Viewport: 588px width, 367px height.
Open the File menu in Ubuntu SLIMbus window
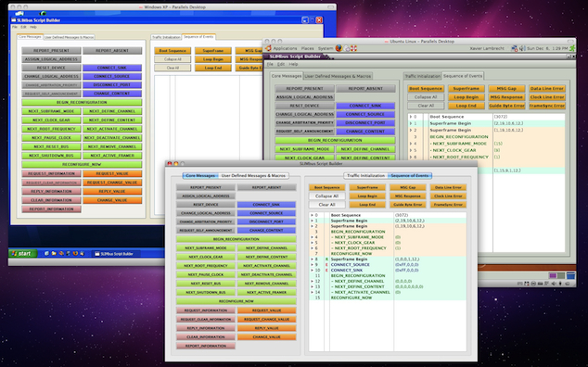(x=270, y=64)
